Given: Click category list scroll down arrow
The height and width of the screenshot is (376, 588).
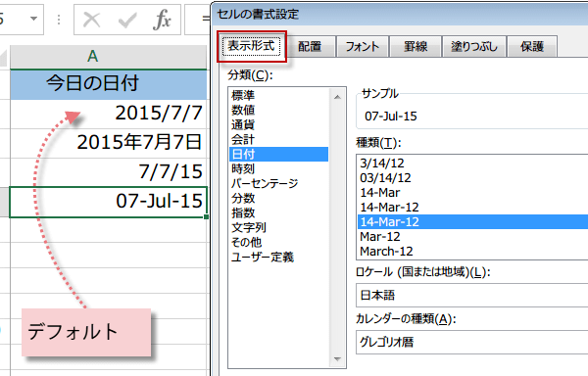Looking at the screenshot, I should 337,359.
